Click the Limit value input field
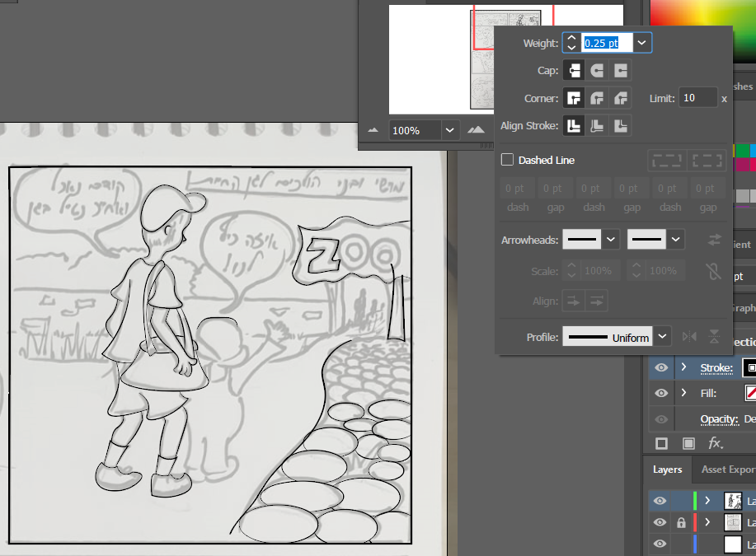This screenshot has width=756, height=556. coord(697,98)
